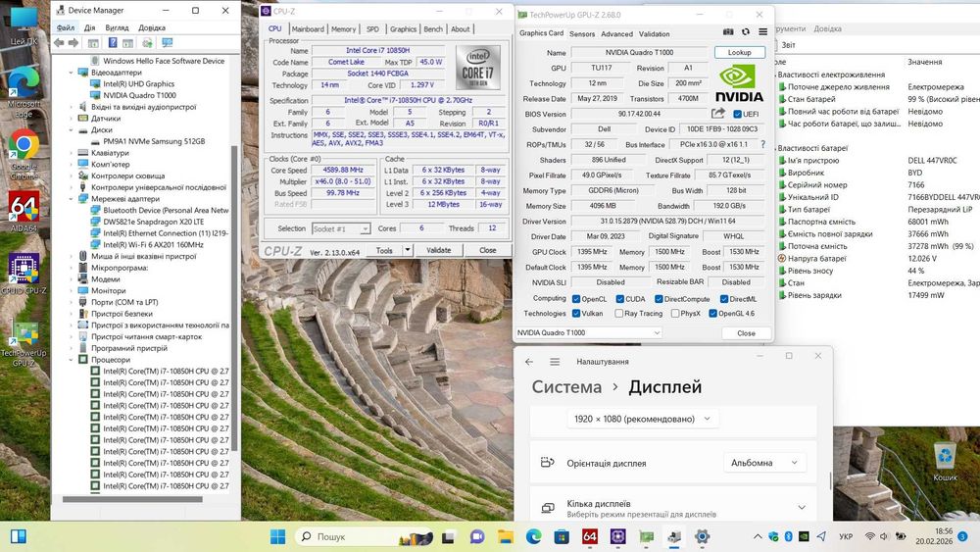Open GPU-Z hamburger menu icon

click(763, 32)
